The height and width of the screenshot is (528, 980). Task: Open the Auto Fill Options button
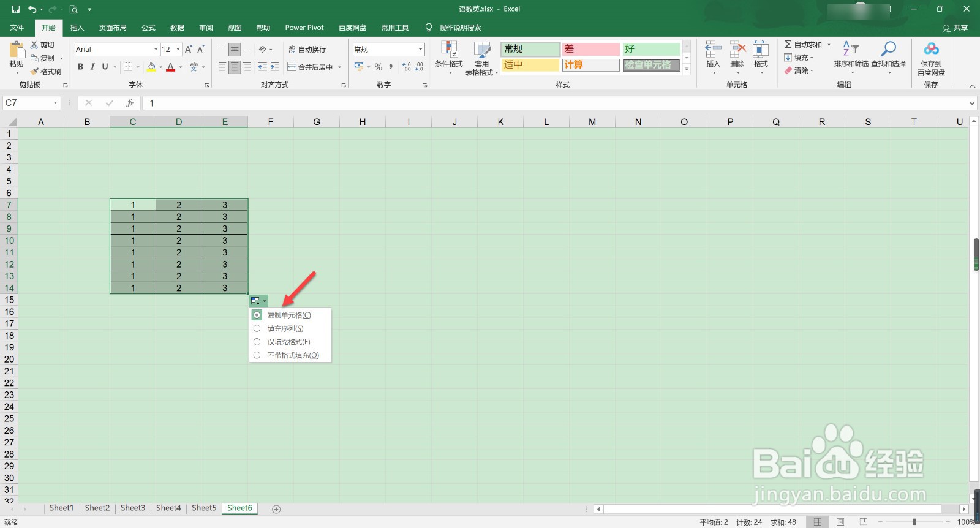pos(258,301)
